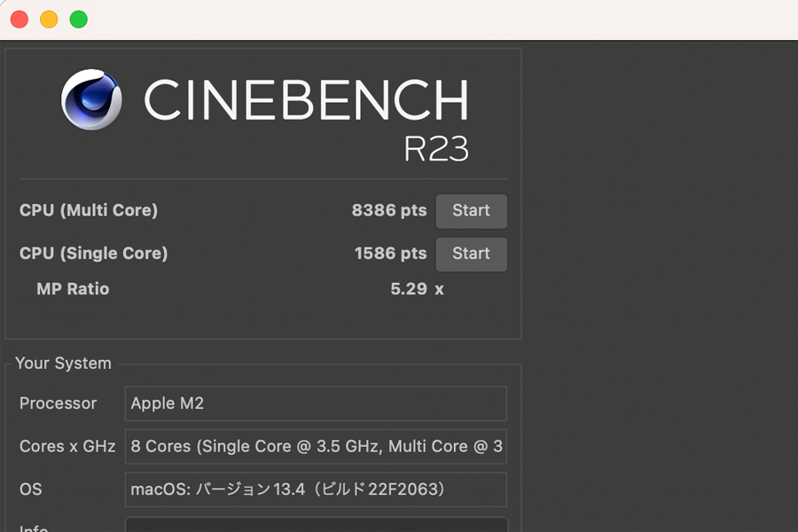Minimize the window with yellow button
This screenshot has height=532, width=798.
tap(49, 20)
